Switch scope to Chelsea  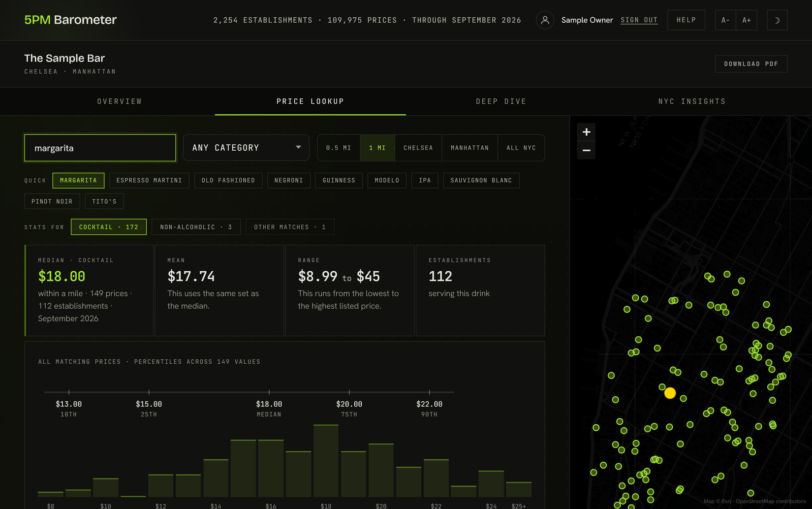pyautogui.click(x=418, y=148)
